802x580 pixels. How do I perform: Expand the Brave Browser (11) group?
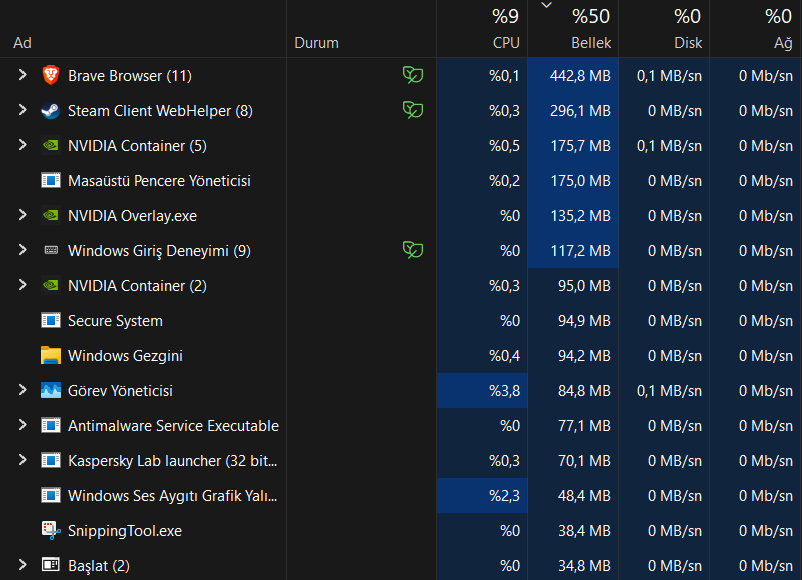pyautogui.click(x=23, y=75)
